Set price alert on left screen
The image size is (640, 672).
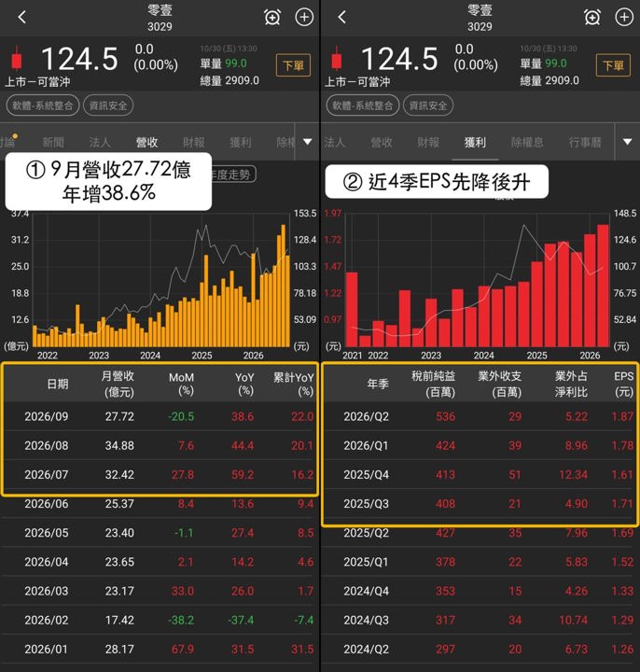point(272,18)
